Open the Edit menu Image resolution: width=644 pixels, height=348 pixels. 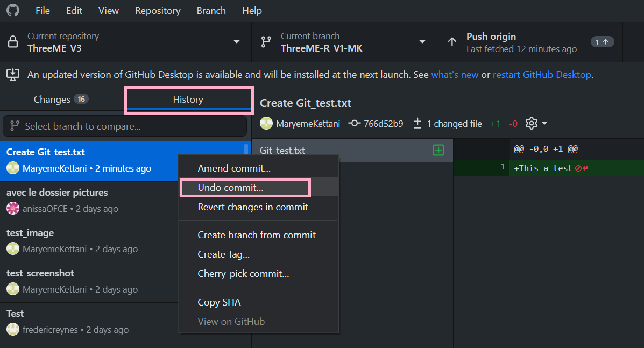pos(74,11)
